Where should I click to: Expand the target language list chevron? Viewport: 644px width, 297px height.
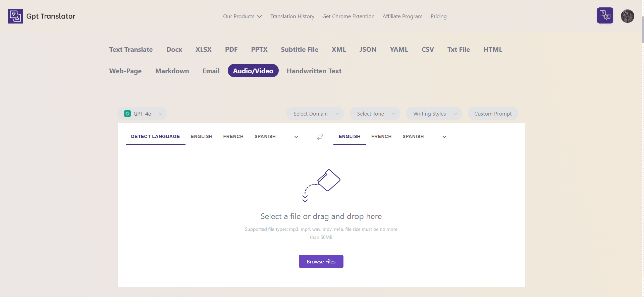pyautogui.click(x=444, y=137)
